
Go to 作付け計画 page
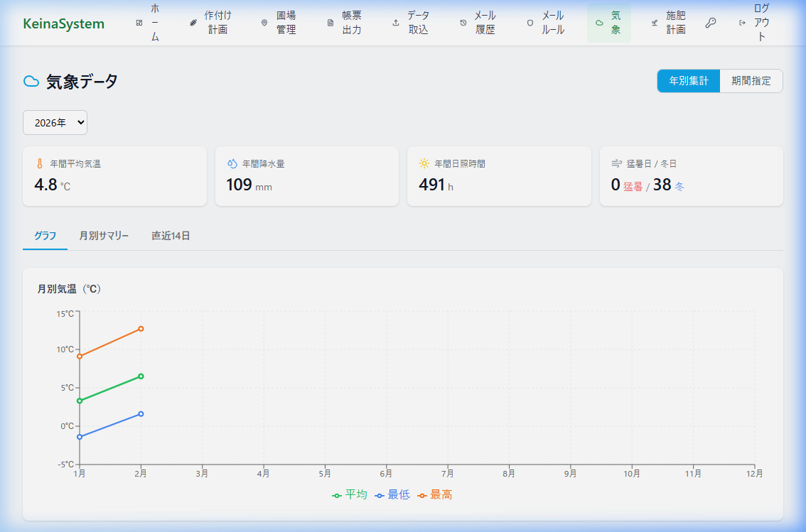(211, 23)
